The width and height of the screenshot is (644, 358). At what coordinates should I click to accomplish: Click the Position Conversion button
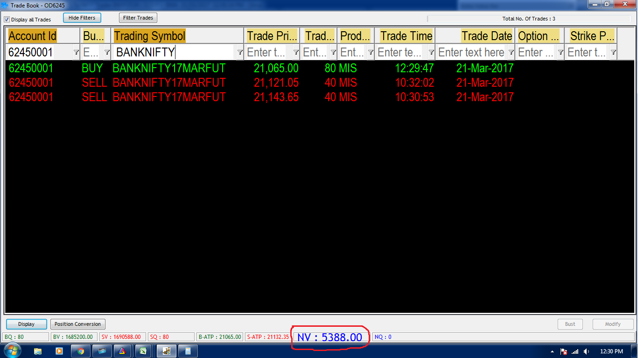tap(77, 324)
